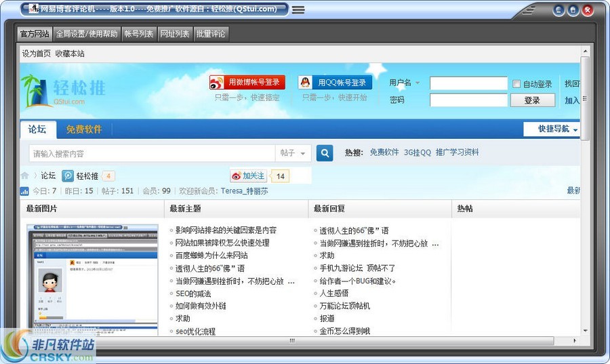Open the 免费软件 navigation tab
The height and width of the screenshot is (364, 610).
tap(84, 129)
